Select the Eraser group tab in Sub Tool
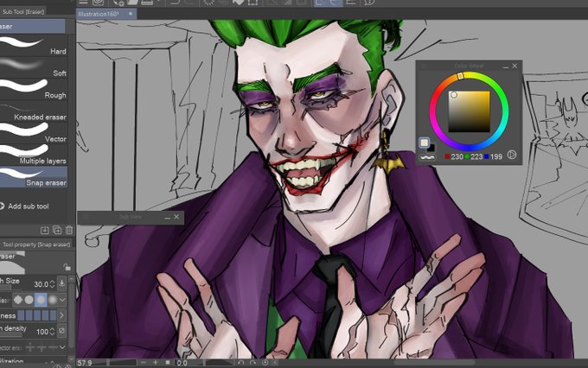The height and width of the screenshot is (368, 588). 32,26
